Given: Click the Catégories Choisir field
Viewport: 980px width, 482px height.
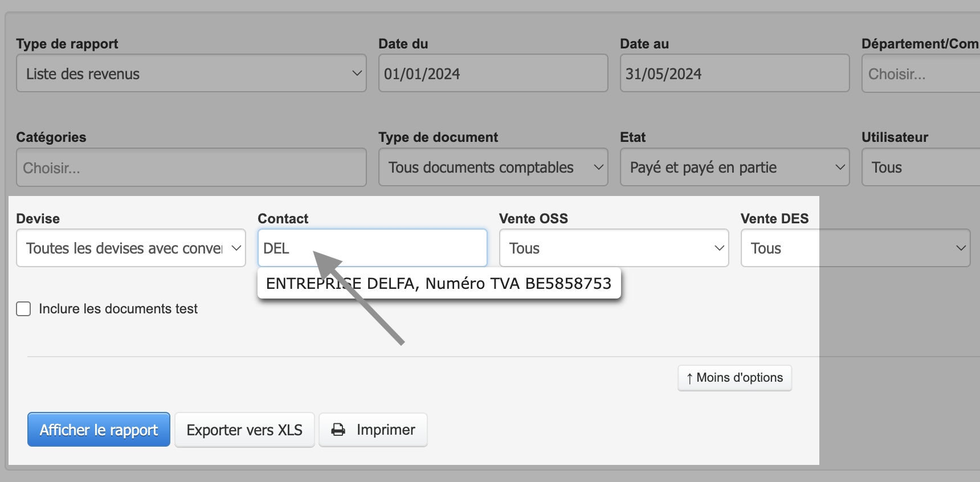Looking at the screenshot, I should tap(191, 167).
